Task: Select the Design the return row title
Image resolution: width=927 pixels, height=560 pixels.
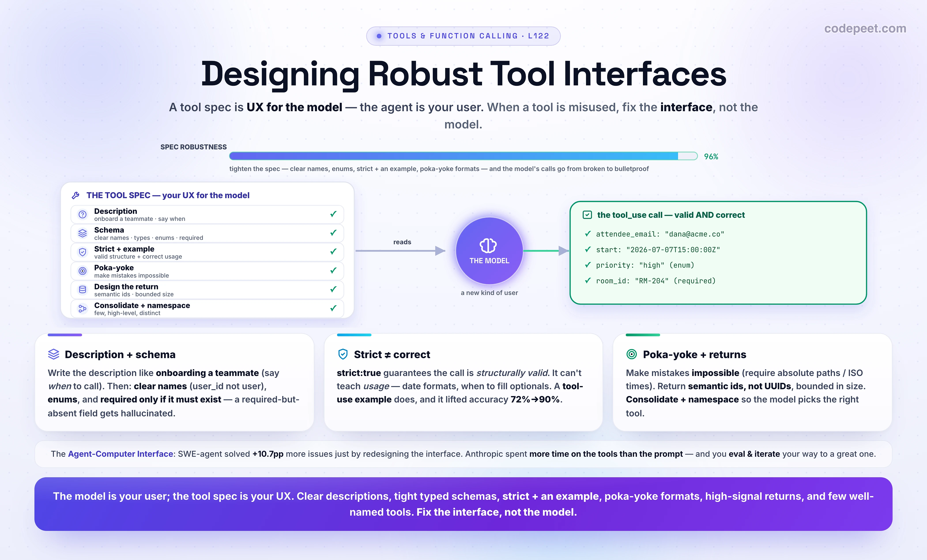Action: point(126,287)
